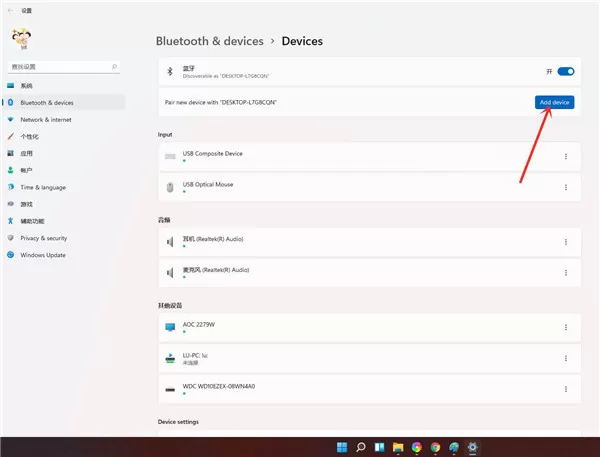This screenshot has height=457, width=600.
Task: Open Network & internet settings
Action: tap(64, 119)
